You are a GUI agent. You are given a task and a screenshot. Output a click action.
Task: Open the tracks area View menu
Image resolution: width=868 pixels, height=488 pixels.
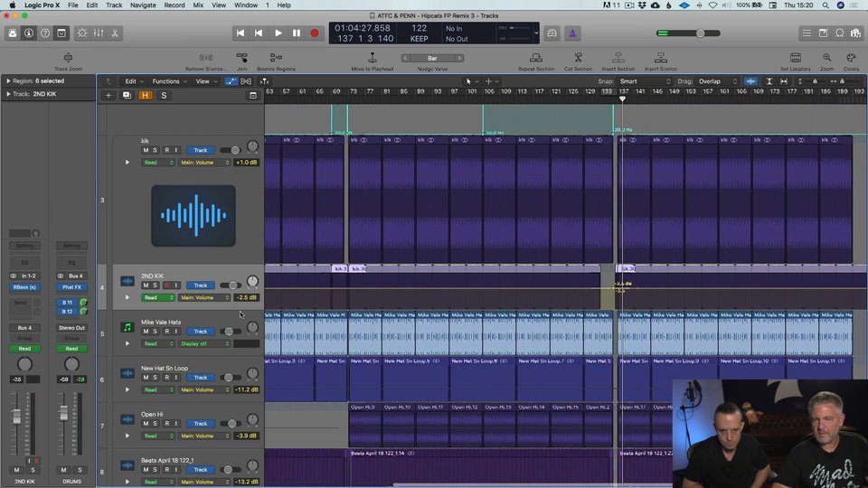(x=206, y=81)
